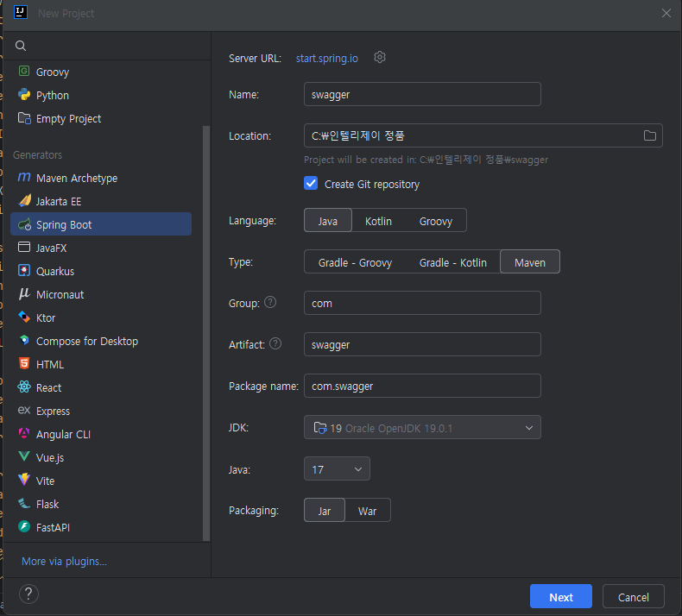Choose the Empty Project icon

[24, 118]
